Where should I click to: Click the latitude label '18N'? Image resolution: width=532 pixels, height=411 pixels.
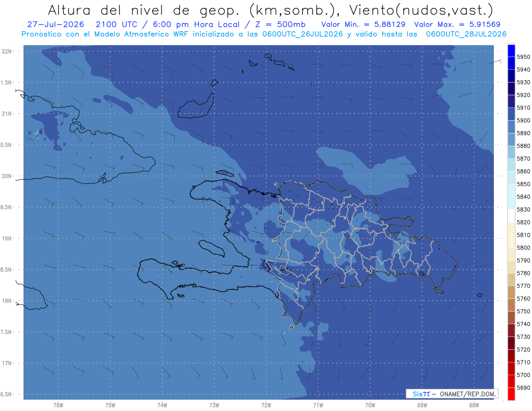pos(8,301)
